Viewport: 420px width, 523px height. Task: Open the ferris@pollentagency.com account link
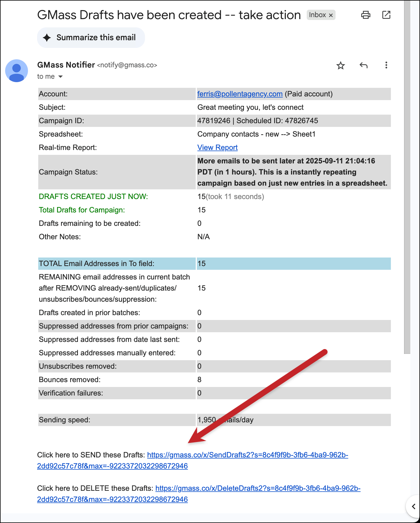[240, 94]
